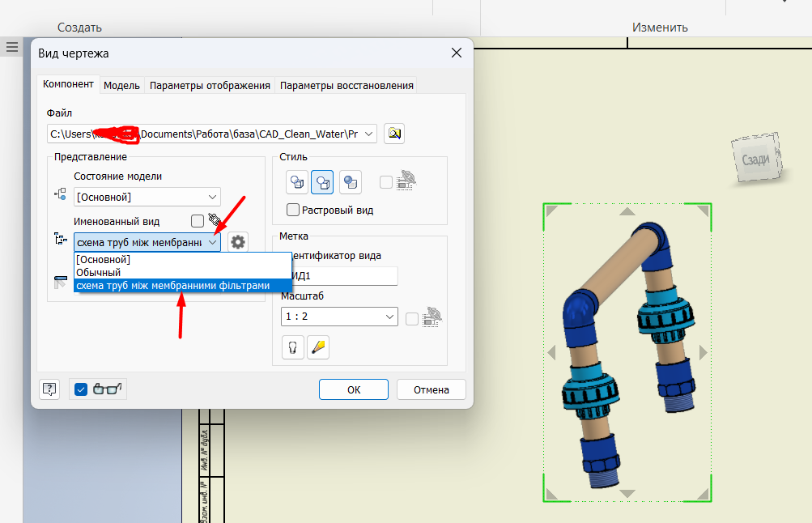Image resolution: width=812 pixels, height=523 pixels.
Task: Click Создать ribbon panel label
Action: tap(79, 28)
